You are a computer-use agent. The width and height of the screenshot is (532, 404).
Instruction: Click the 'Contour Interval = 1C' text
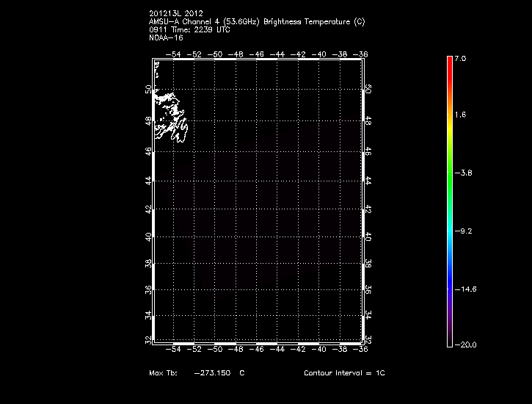(344, 373)
